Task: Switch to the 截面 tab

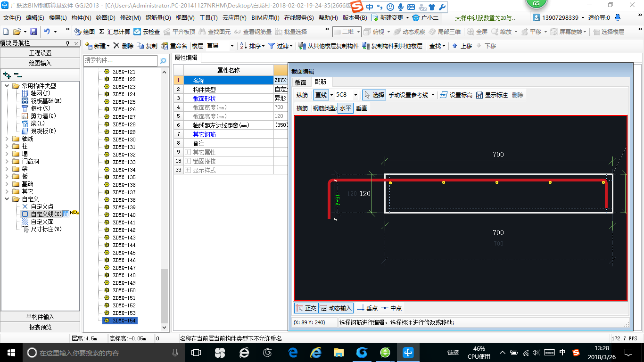Action: click(300, 82)
